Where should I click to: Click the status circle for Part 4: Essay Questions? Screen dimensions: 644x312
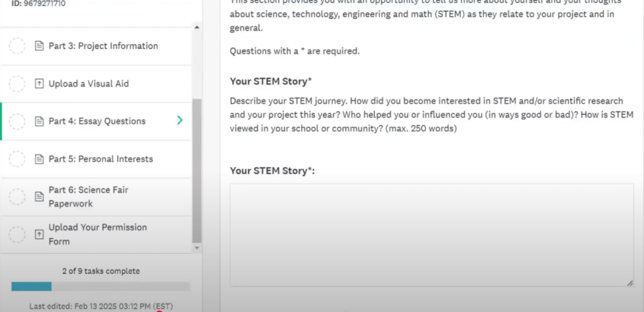coord(17,121)
